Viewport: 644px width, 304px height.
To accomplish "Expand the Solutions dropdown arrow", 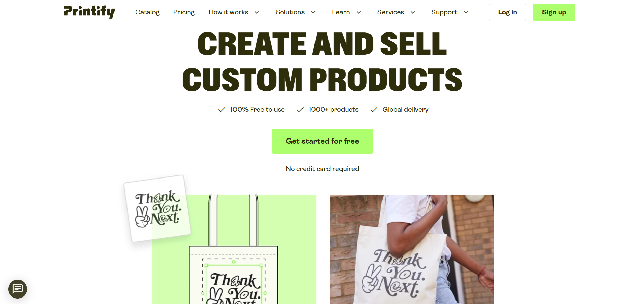I will click(313, 12).
